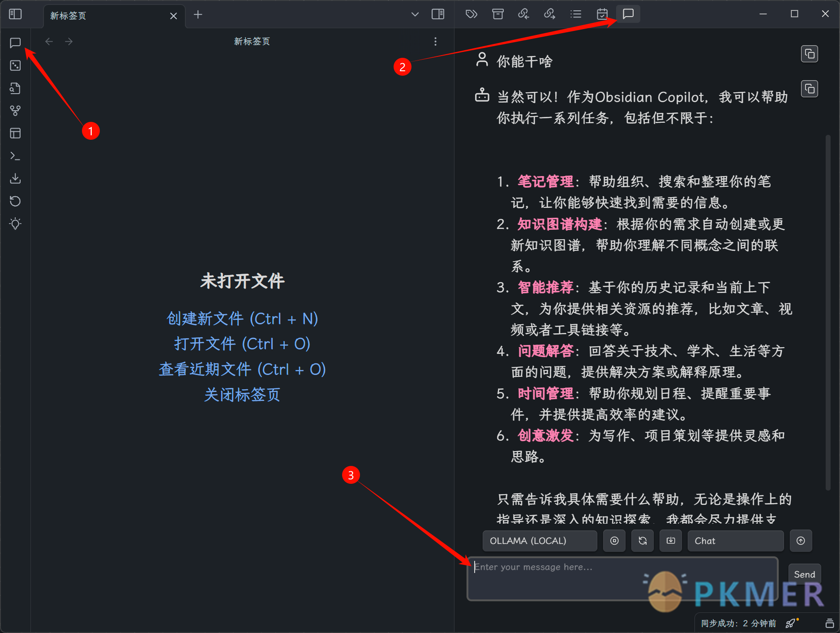Switch to the outline pane tab

[576, 14]
